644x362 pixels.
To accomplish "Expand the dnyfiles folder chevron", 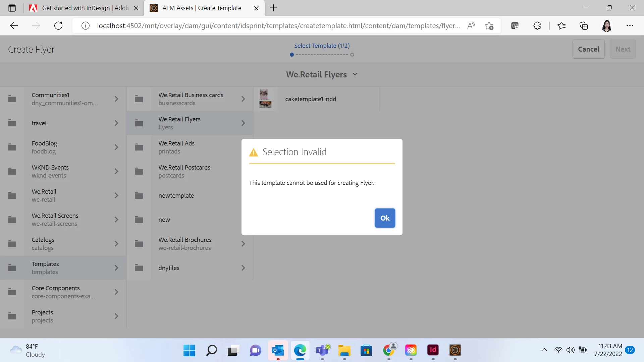I will coord(243,268).
